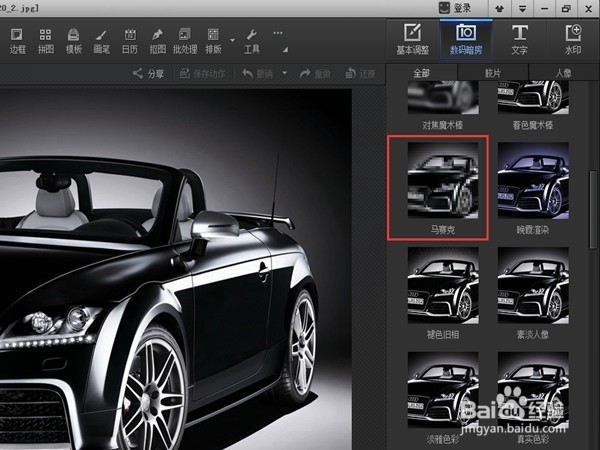The width and height of the screenshot is (600, 450).
Task: Open the title bar menu arrow icon
Action: pos(522,8)
